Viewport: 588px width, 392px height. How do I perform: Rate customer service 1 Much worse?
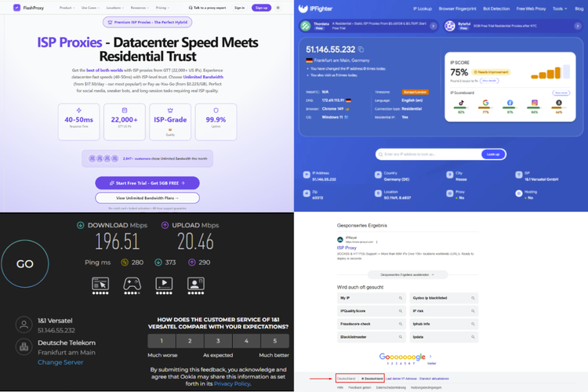coord(162,341)
